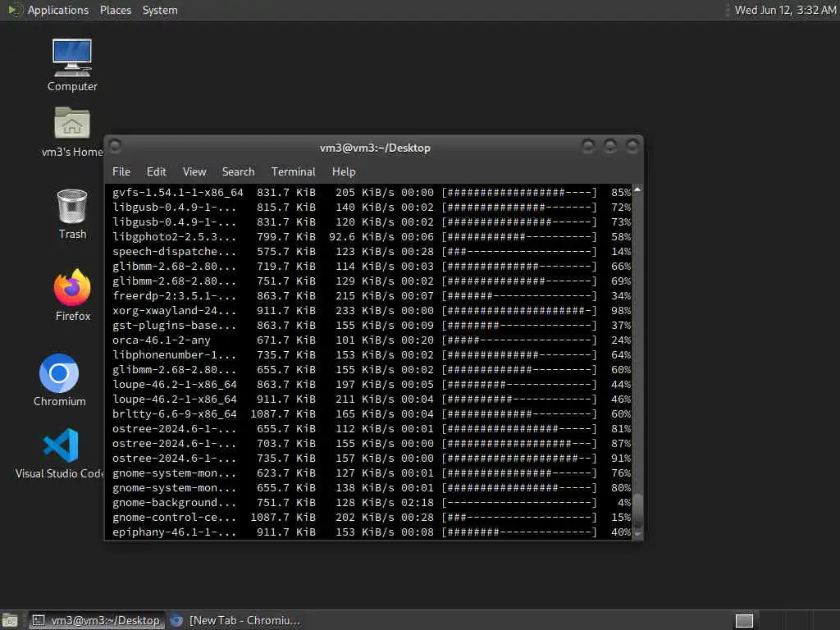Click the workspace switcher in bottom panel

click(744, 620)
